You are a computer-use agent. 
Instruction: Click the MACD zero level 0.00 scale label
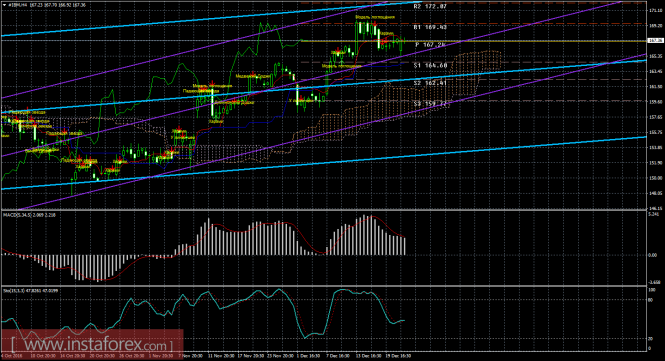point(653,255)
